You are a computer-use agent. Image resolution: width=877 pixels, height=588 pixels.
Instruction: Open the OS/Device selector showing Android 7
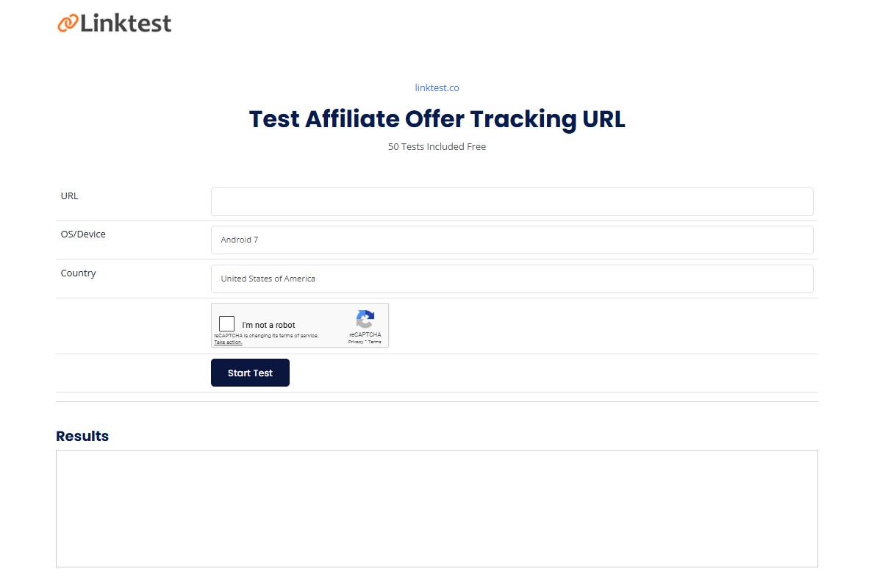pos(512,240)
